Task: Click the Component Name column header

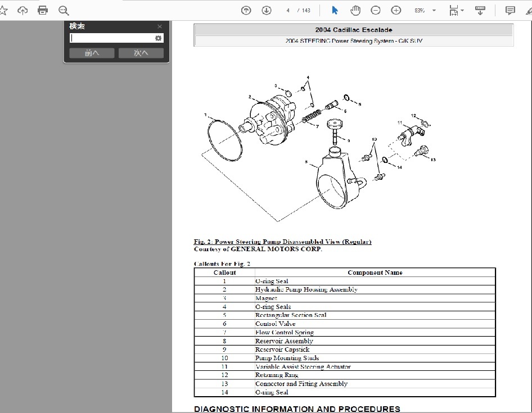Action: coord(375,273)
